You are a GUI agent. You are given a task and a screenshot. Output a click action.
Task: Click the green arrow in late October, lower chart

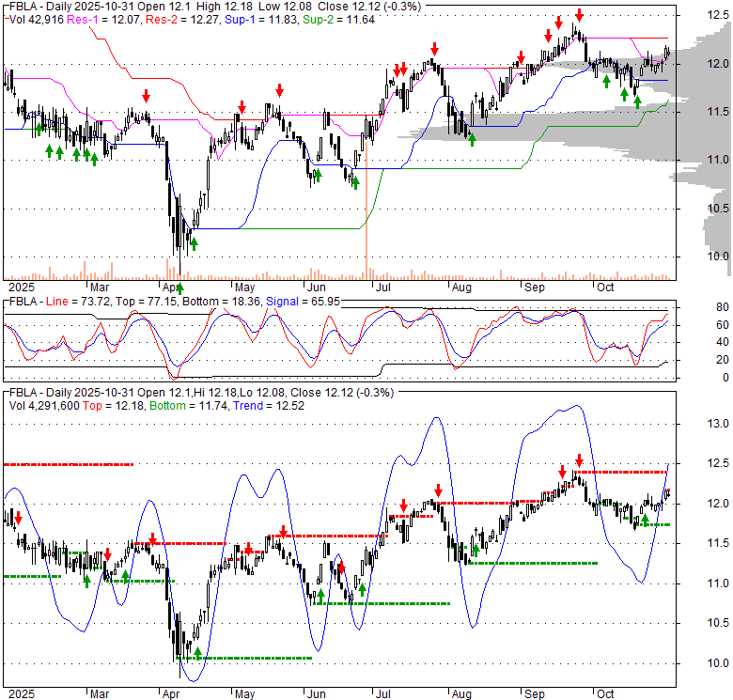click(x=645, y=520)
